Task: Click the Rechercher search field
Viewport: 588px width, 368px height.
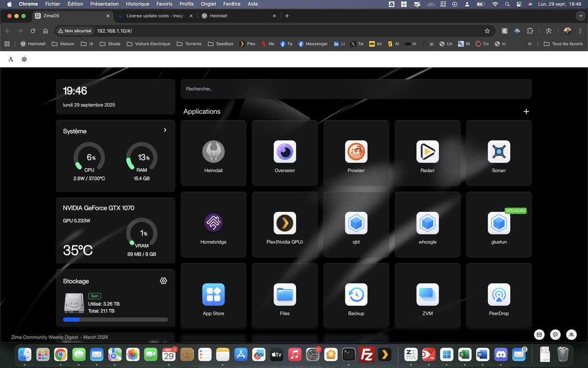Action: tap(356, 89)
